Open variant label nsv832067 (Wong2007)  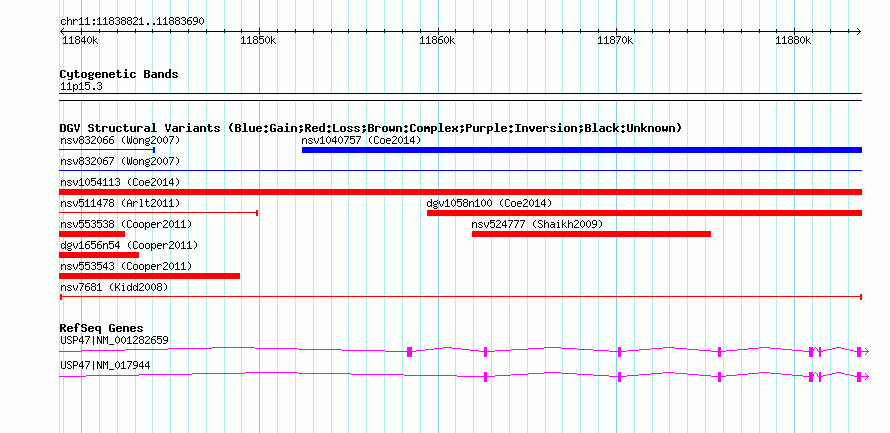[120, 161]
